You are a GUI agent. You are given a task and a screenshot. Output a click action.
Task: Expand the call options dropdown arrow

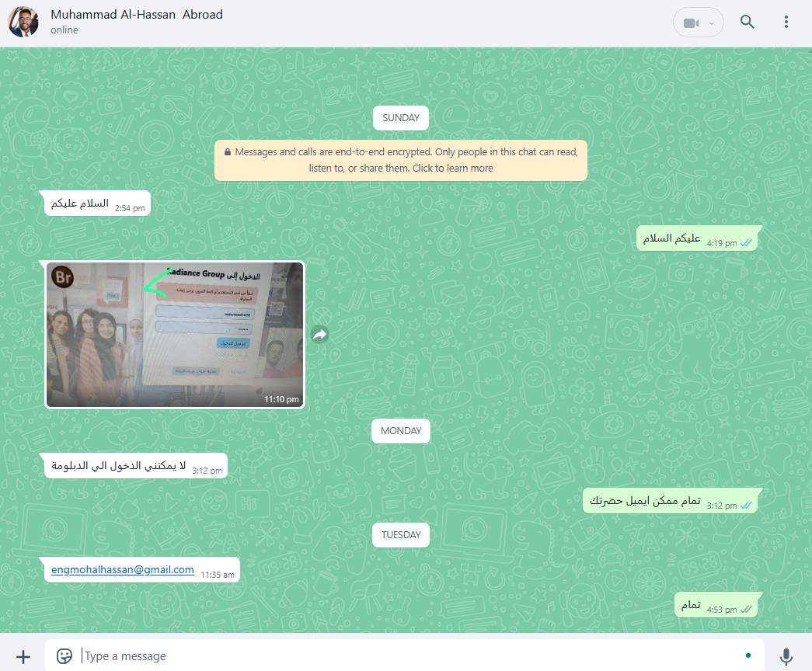[x=712, y=23]
